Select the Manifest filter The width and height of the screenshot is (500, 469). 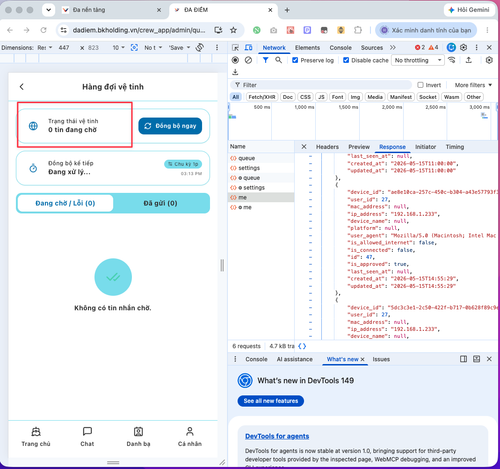point(401,97)
